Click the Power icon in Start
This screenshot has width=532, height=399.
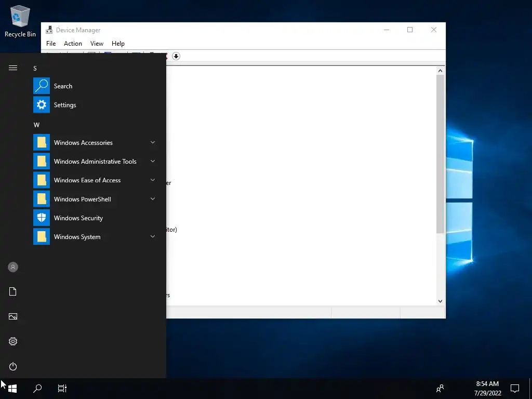pos(13,366)
